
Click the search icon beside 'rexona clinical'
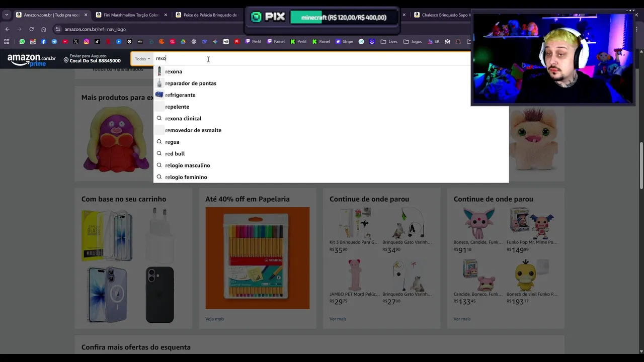tap(159, 118)
